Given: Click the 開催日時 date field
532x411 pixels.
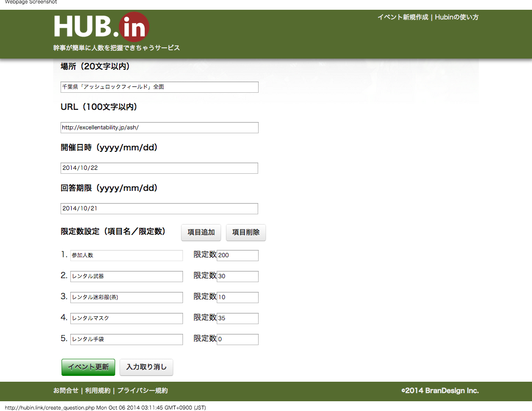Looking at the screenshot, I should (x=159, y=168).
